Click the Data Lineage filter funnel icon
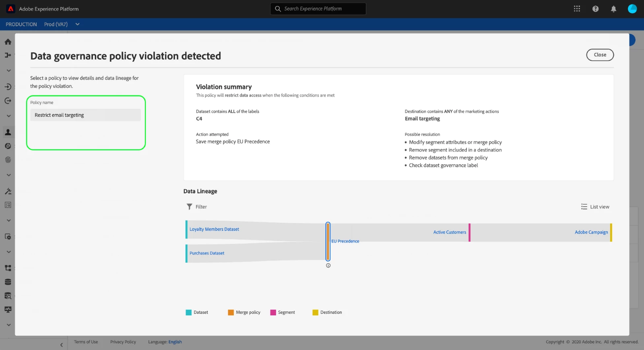 (189, 207)
